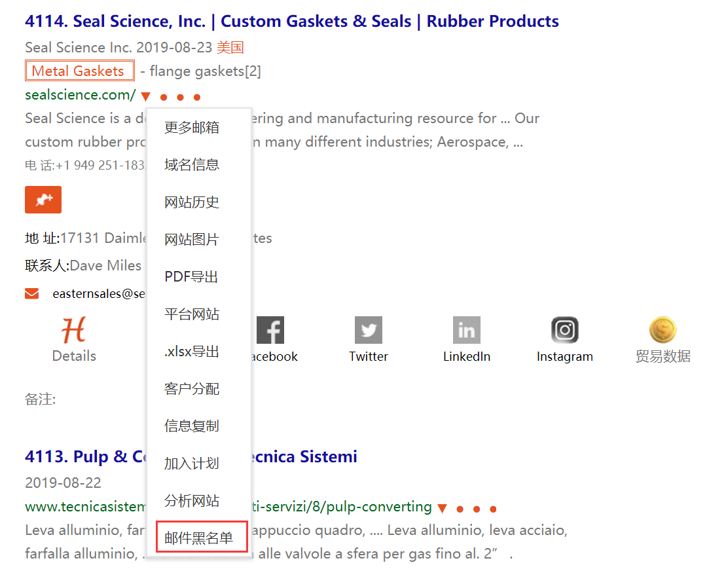
Task: Select 加入计划 in the menu
Action: tap(192, 464)
